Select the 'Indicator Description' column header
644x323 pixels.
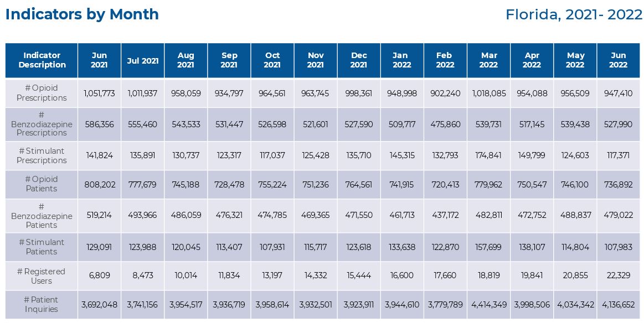coord(42,60)
